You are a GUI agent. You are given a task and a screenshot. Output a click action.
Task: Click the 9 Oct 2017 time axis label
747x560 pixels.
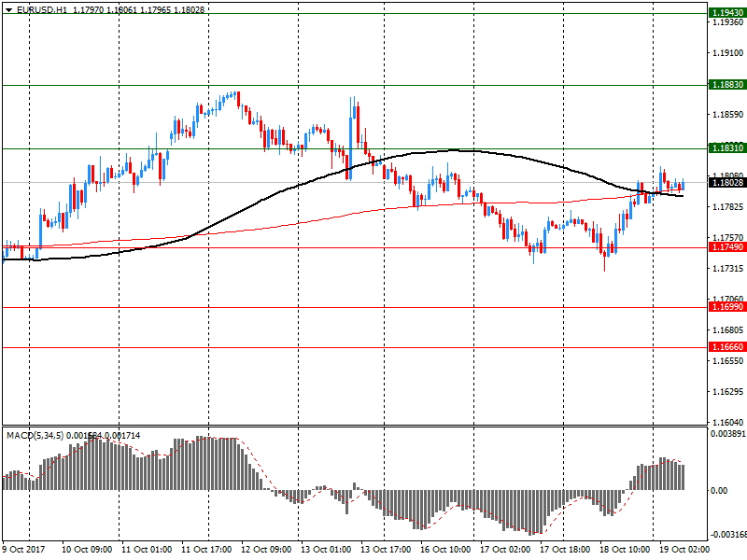23,550
